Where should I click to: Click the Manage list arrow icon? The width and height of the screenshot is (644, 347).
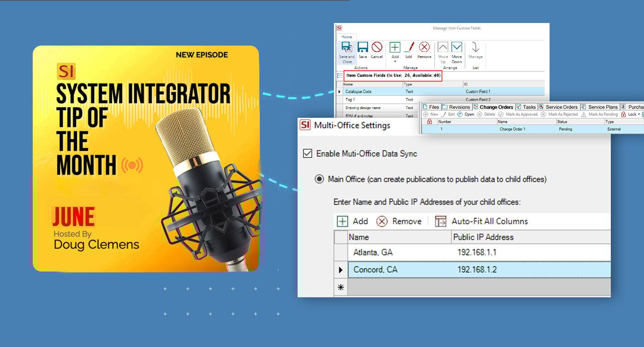tap(476, 47)
